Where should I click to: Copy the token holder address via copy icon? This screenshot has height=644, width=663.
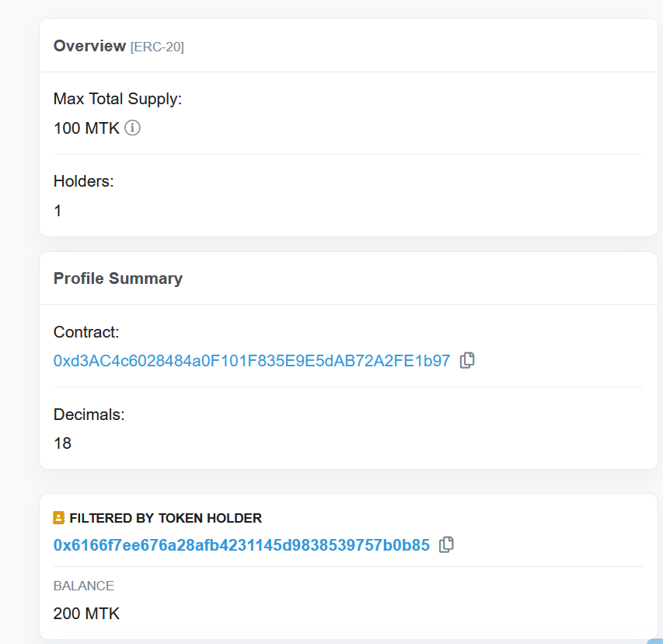446,544
